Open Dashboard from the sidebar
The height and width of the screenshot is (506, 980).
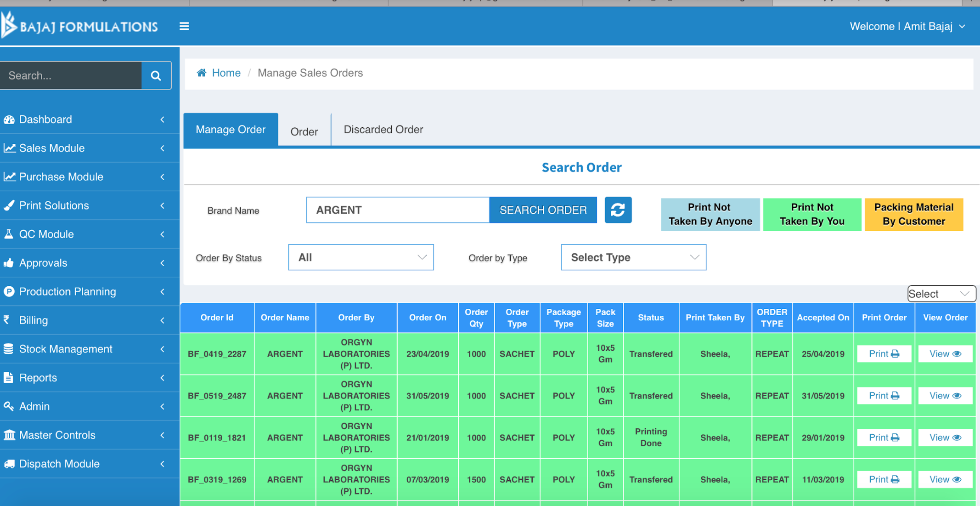tap(45, 119)
